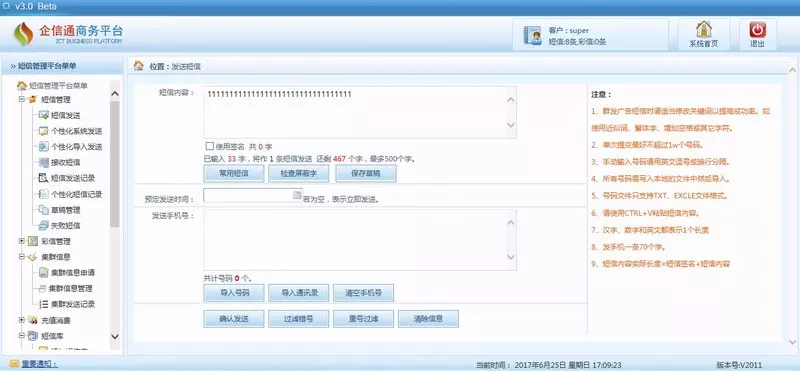Click the 当前时间 status bar text
800x371 pixels.
pos(548,365)
